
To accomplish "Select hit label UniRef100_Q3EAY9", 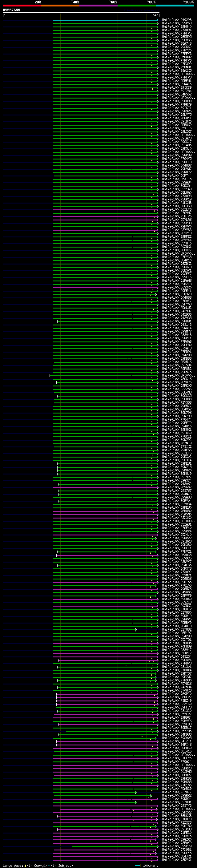I will pos(177,842).
